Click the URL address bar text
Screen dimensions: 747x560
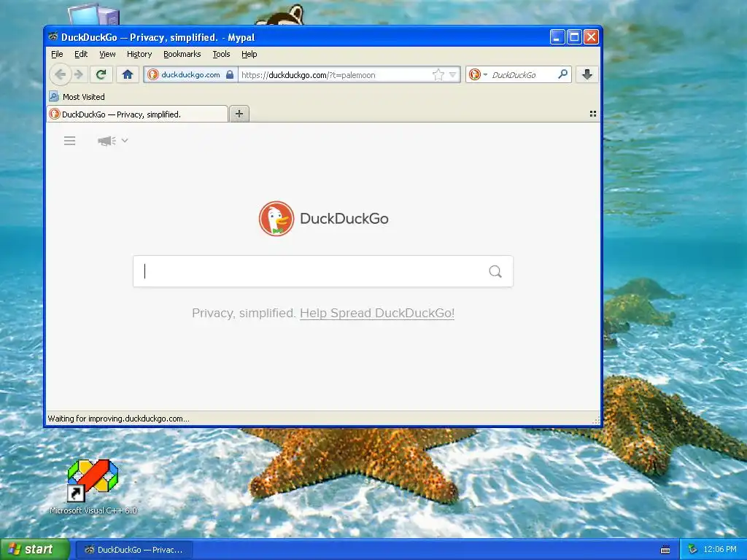[x=309, y=75]
